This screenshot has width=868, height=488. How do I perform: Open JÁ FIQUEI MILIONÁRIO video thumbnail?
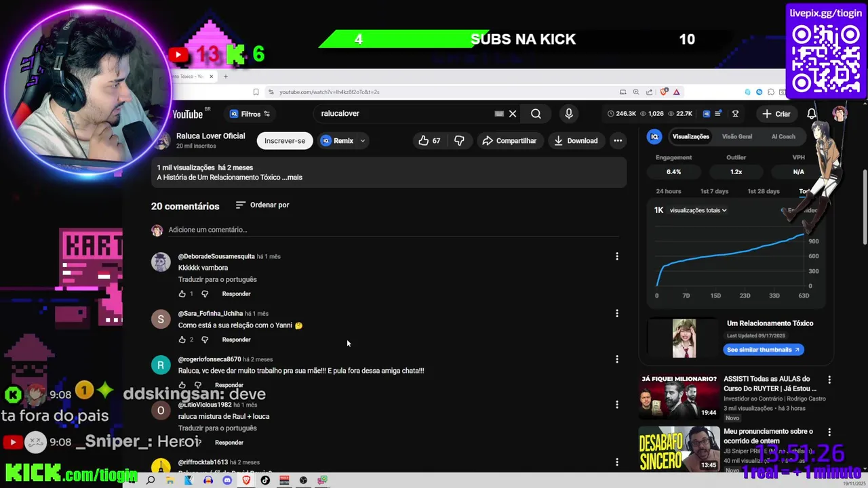pyautogui.click(x=679, y=397)
